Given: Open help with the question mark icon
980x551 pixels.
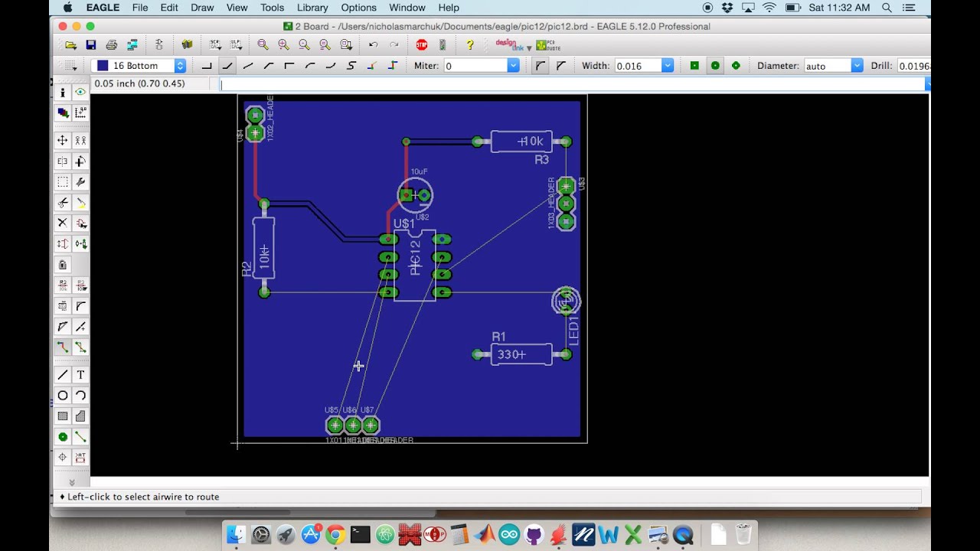Looking at the screenshot, I should point(470,45).
